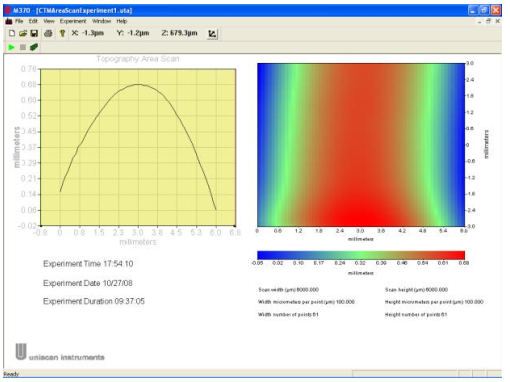Click the New document toolbar icon
Screen dimensions: 510x382
[x=12, y=33]
